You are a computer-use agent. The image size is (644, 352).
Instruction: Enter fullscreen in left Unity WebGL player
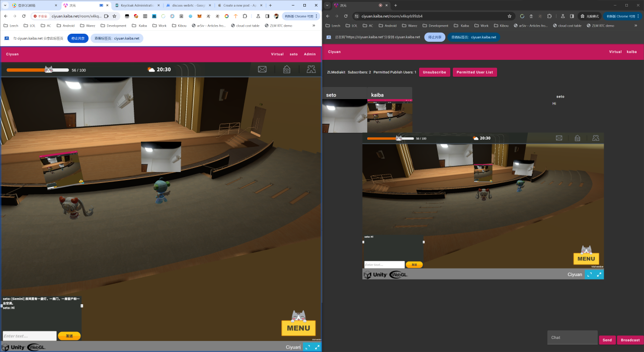click(x=317, y=347)
